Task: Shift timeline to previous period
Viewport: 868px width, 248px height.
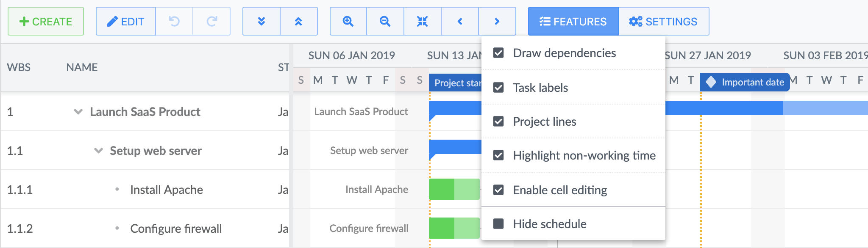Action: (460, 21)
